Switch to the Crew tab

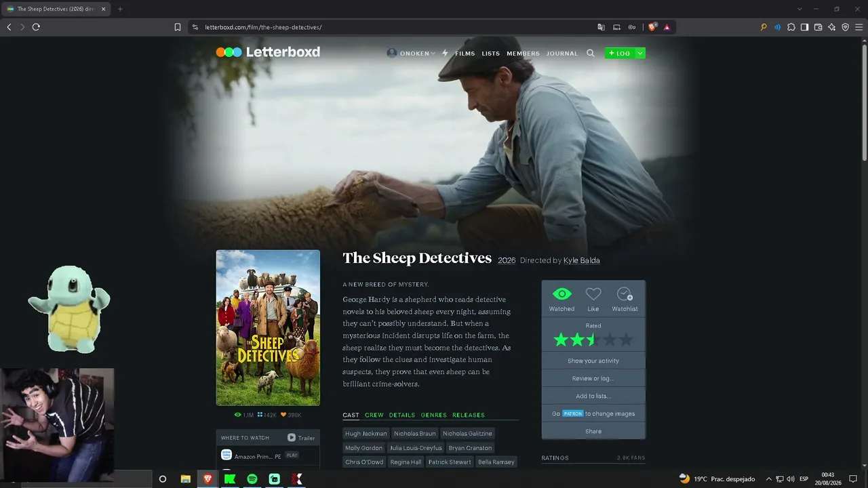374,415
